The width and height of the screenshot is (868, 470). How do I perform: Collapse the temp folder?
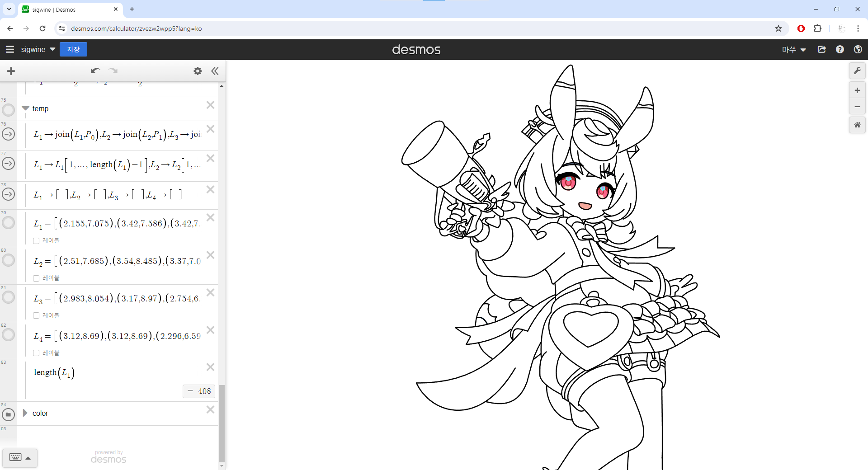click(26, 108)
